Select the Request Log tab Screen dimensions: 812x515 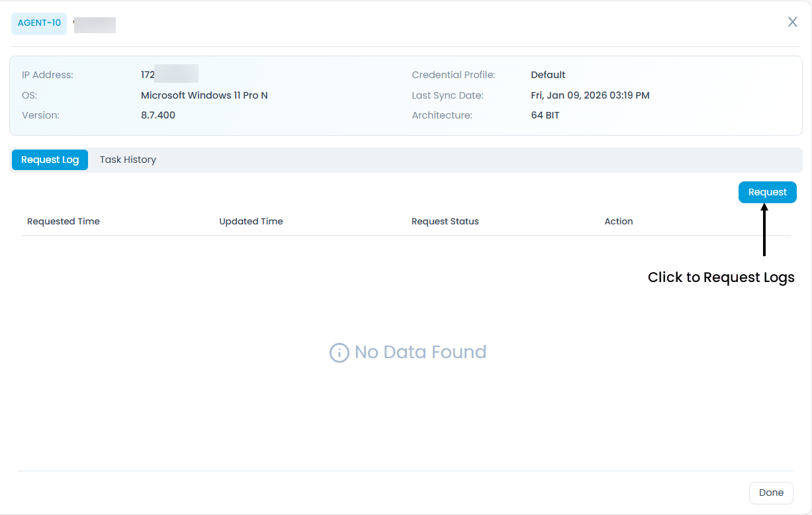click(50, 160)
